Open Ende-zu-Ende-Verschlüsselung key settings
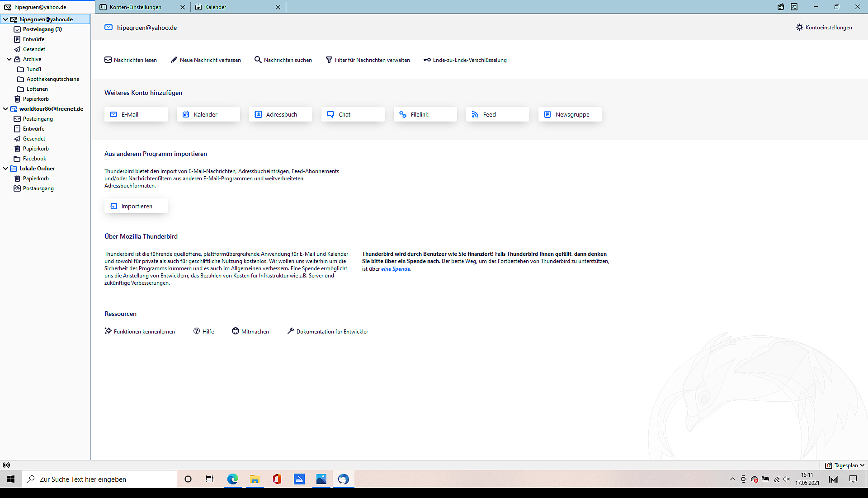 427,60
